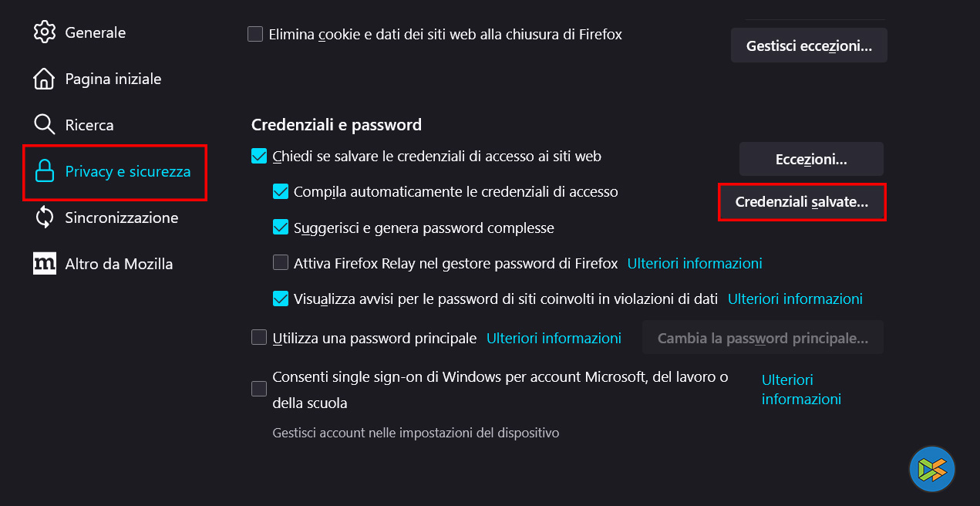
Task: Click the Sincronizzazione sync arrows icon
Action: click(45, 218)
